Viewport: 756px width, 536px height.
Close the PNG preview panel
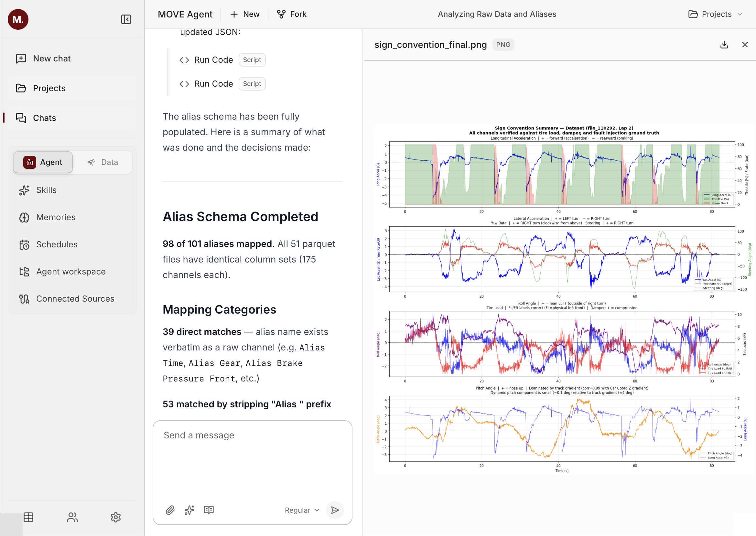[745, 45]
